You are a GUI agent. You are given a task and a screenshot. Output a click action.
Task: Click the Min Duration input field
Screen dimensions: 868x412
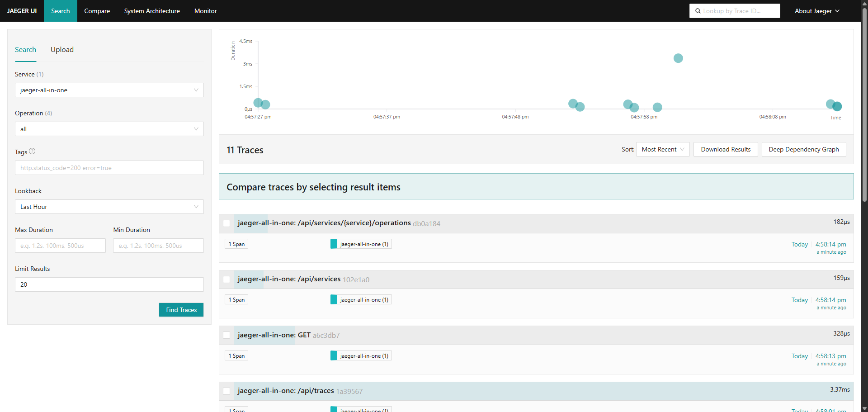158,246
